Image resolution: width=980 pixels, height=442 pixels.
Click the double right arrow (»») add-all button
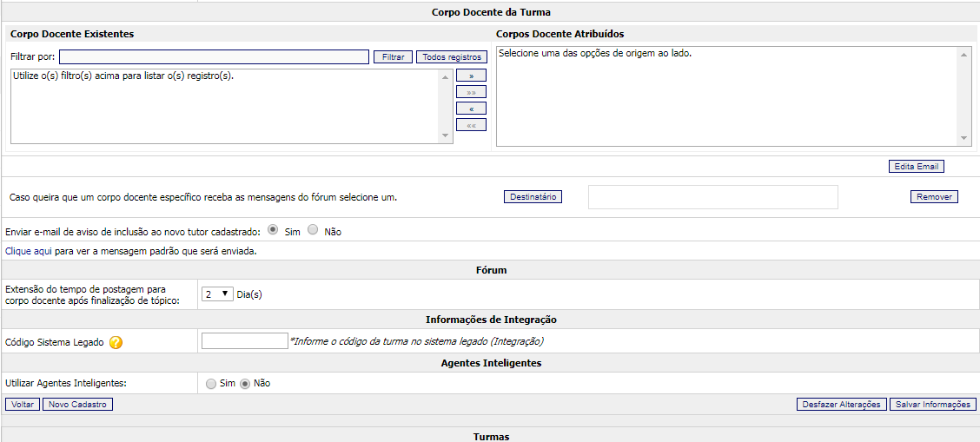[471, 92]
